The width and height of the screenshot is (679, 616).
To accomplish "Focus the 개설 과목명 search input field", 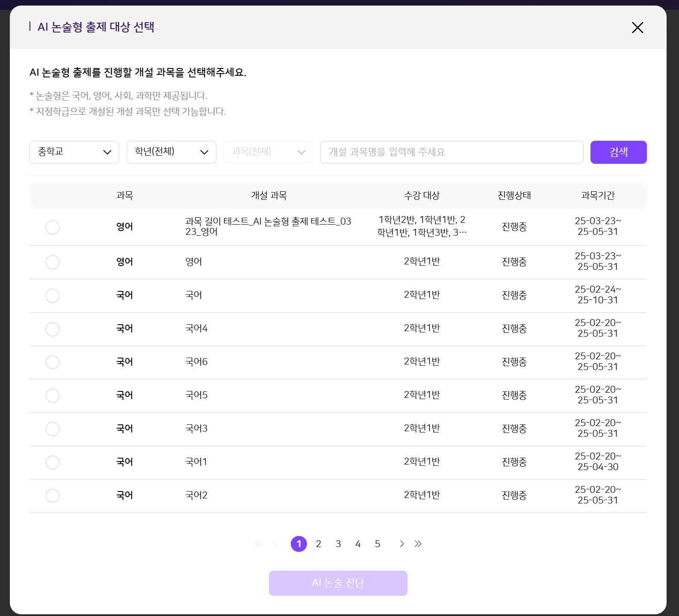I will [452, 152].
